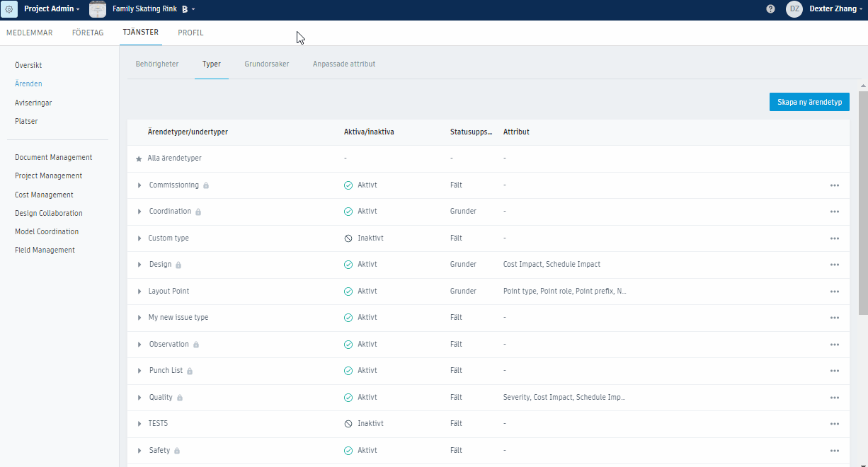Viewport: 868px width, 467px height.
Task: Open Platser in sidebar
Action: [x=26, y=121]
